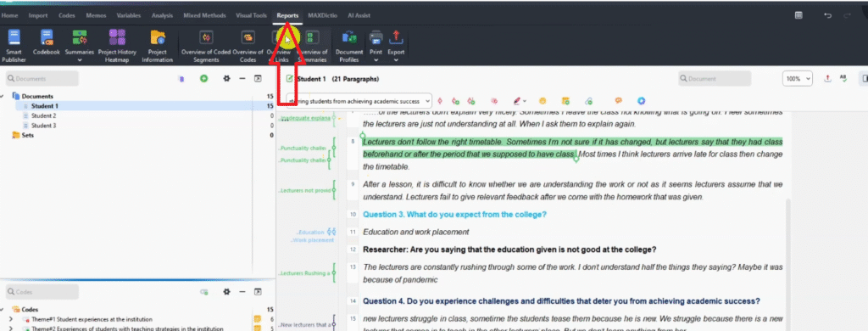
Task: Open the AI Assist tab
Action: coord(359,15)
